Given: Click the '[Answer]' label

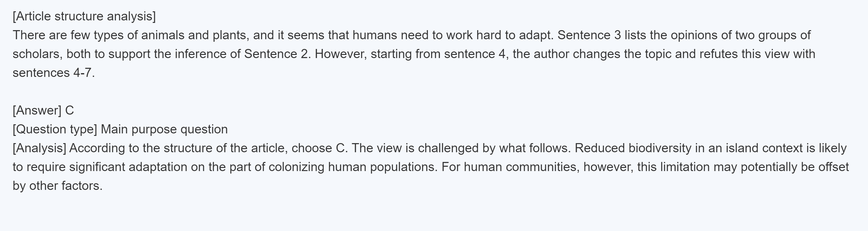Looking at the screenshot, I should pyautogui.click(x=37, y=110).
